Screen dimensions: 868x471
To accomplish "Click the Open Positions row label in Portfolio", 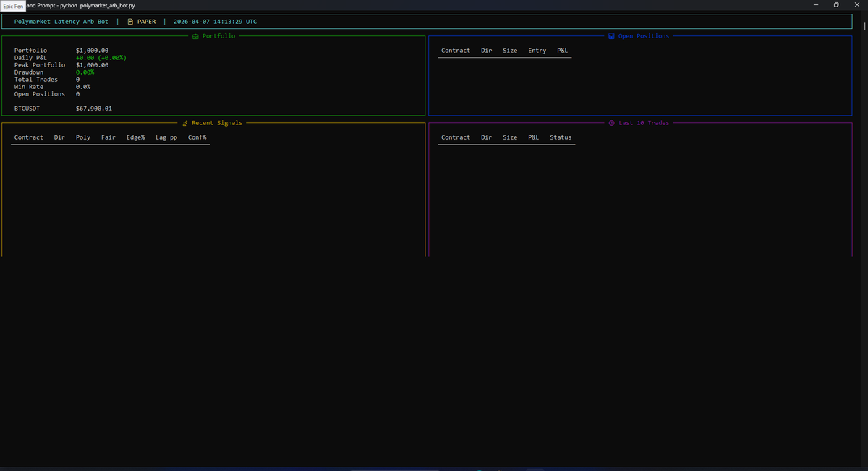I will tap(40, 94).
